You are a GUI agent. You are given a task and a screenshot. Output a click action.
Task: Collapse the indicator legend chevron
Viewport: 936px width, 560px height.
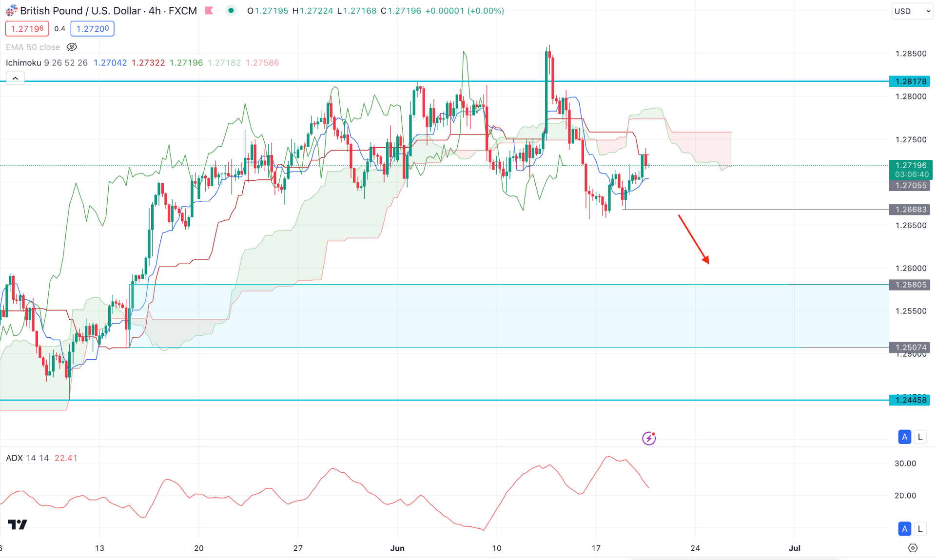point(15,78)
